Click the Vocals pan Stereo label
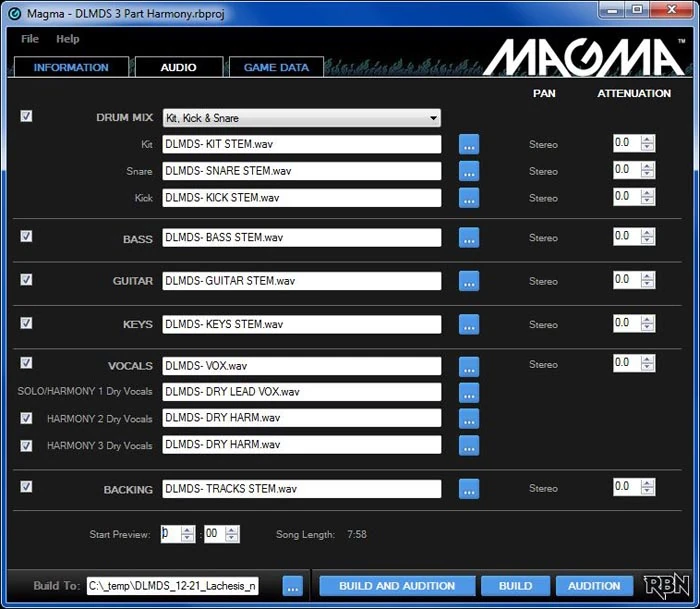This screenshot has height=609, width=700. (543, 365)
